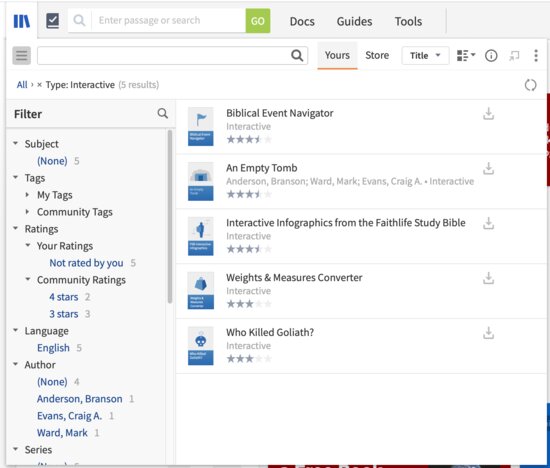550x468 pixels.
Task: Click the All breadcrumb link
Action: coord(22,85)
